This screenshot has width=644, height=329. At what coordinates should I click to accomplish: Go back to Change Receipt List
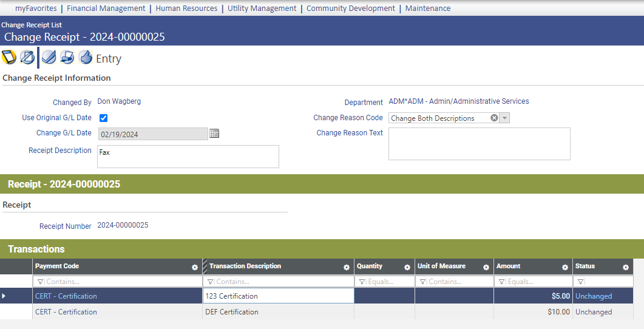(32, 25)
